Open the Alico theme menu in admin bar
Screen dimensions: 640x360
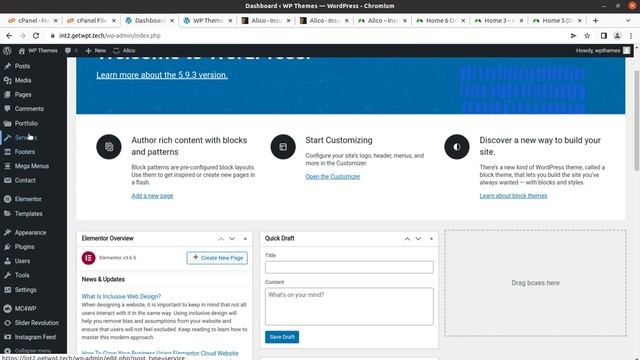[x=124, y=51]
